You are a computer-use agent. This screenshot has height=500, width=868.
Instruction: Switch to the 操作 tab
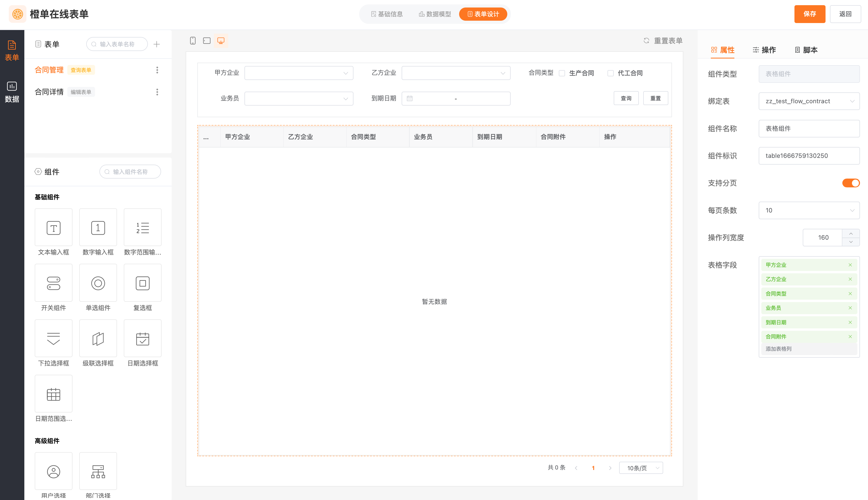coord(764,50)
